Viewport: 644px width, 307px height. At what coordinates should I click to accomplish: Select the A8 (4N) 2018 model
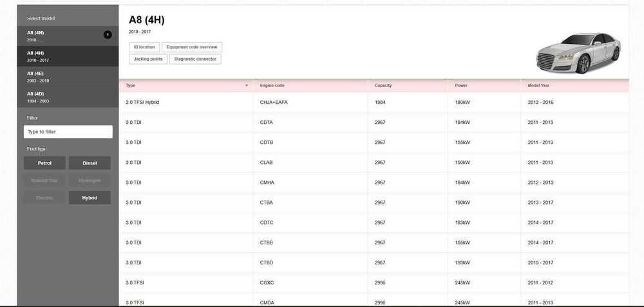[x=68, y=36]
